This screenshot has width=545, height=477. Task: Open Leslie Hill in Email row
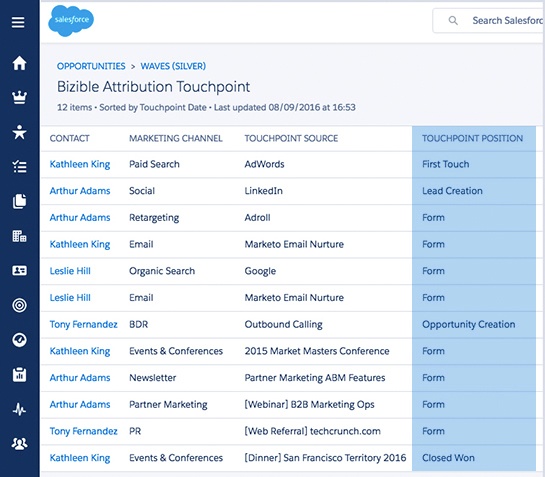pyautogui.click(x=70, y=298)
